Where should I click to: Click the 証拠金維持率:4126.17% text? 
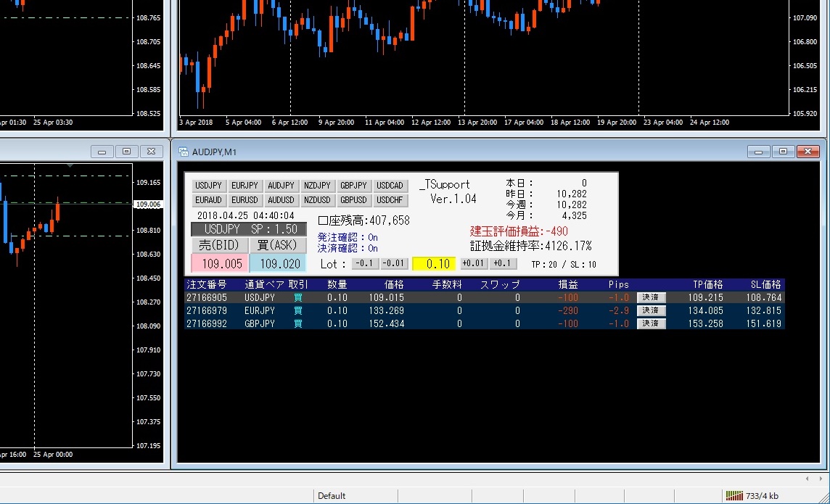coord(531,246)
